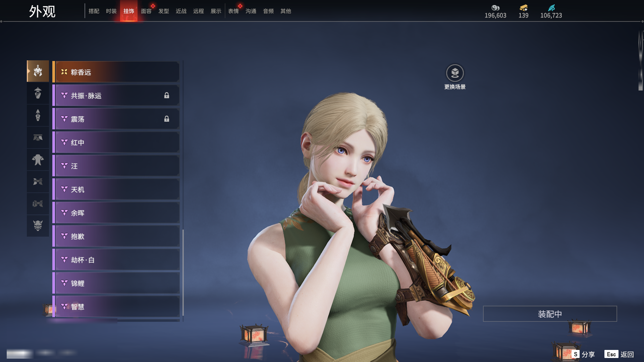Choose the 余晖 accessory item

(x=116, y=213)
